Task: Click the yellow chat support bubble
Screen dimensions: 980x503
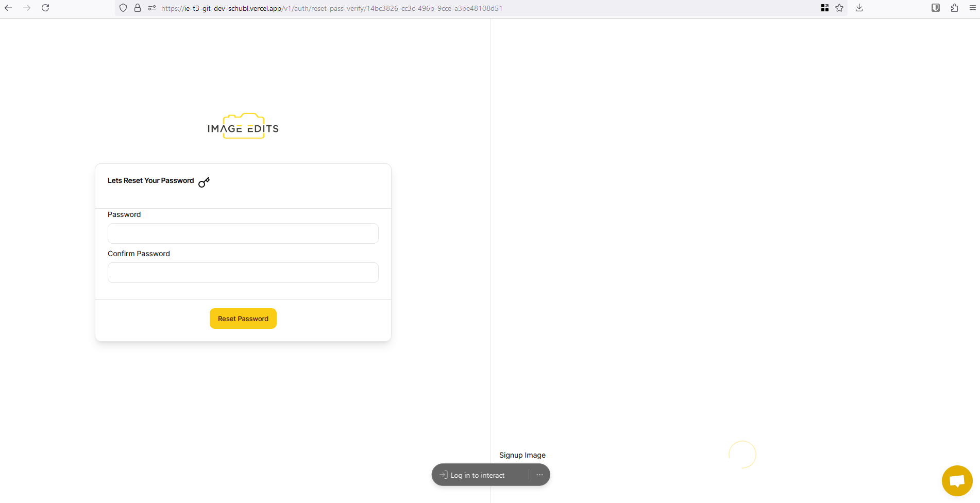Action: point(957,481)
